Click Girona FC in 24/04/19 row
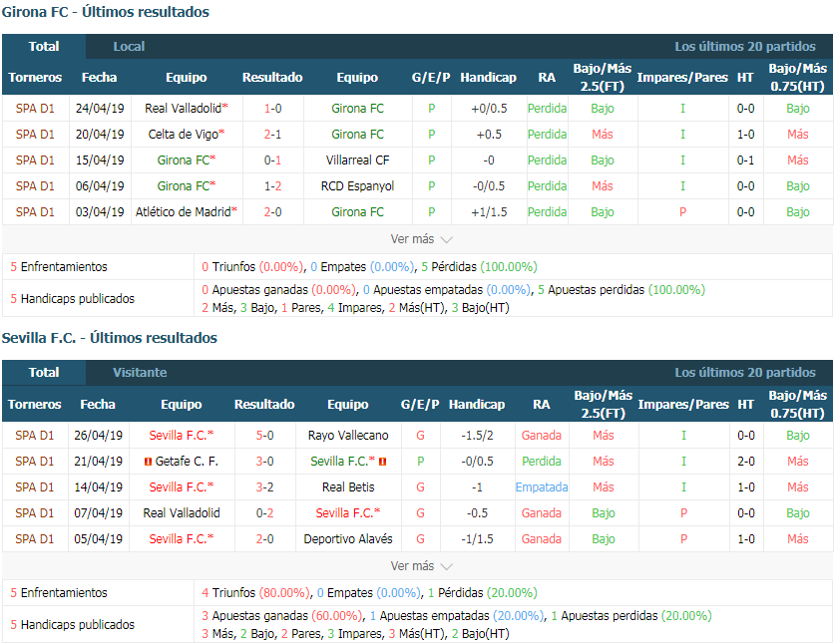The height and width of the screenshot is (644, 834). (x=357, y=109)
